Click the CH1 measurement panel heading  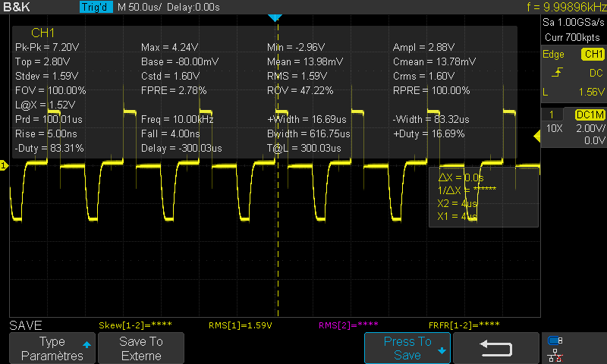click(42, 33)
